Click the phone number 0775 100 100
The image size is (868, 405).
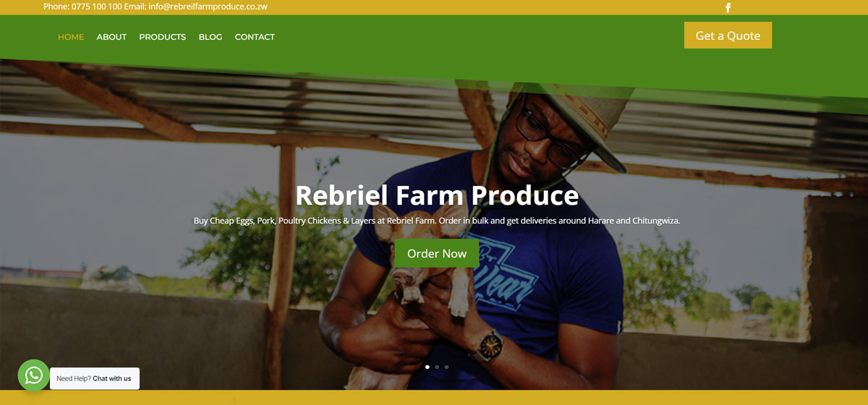pos(96,7)
